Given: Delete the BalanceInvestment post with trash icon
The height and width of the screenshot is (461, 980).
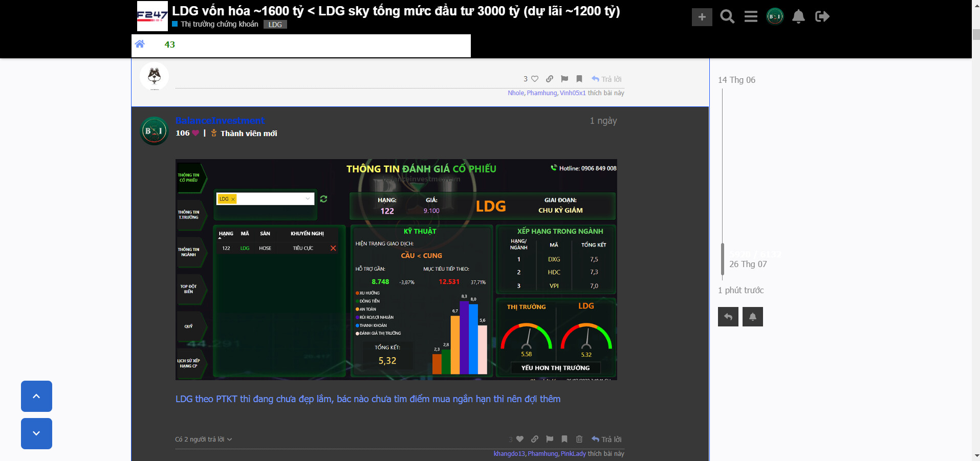Looking at the screenshot, I should pyautogui.click(x=579, y=439).
